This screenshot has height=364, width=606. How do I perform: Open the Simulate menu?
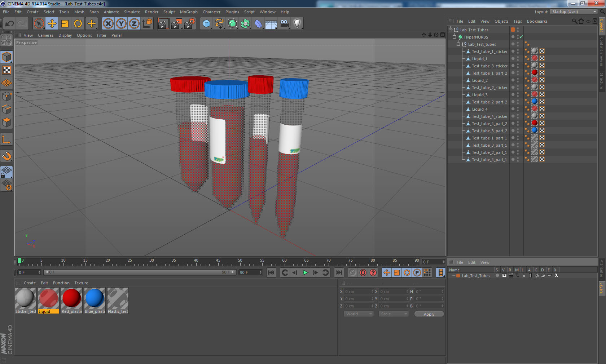132,12
